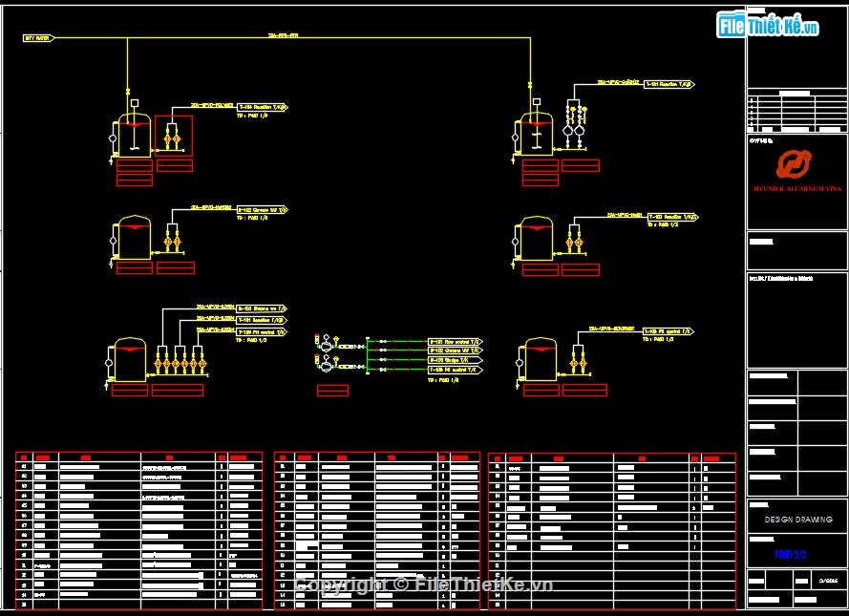The image size is (849, 616).
Task: Select the middle-left storage tank symbol
Action: point(134,238)
